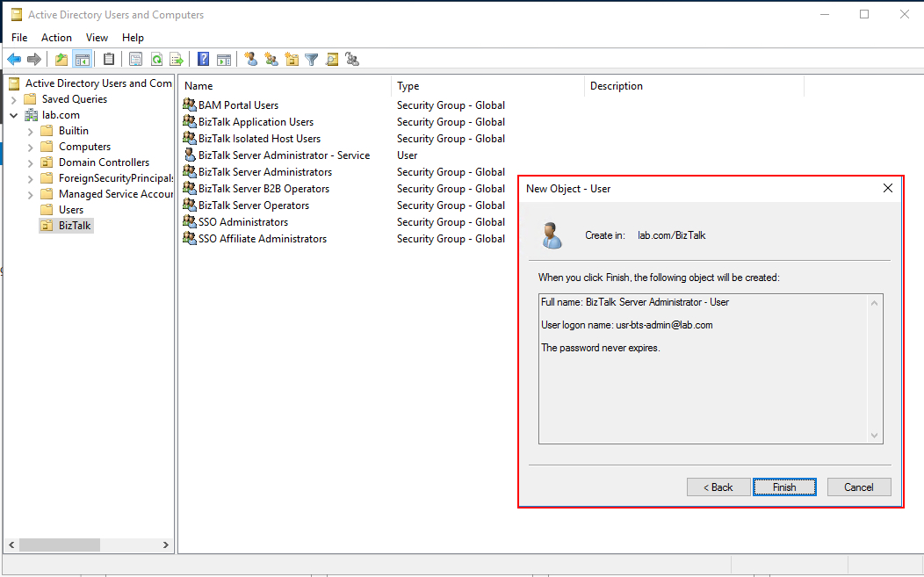Viewport: 924px width, 577px height.
Task: Click the BizTalk Application Users group icon
Action: tap(189, 121)
